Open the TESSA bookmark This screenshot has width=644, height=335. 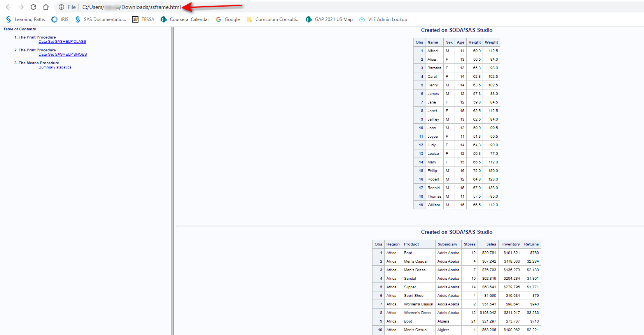[x=143, y=19]
